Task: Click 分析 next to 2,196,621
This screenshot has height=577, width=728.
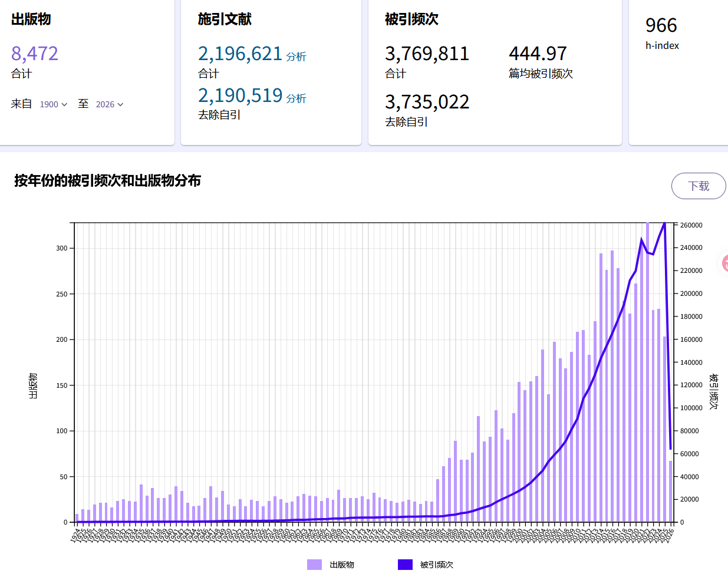Action: click(296, 57)
